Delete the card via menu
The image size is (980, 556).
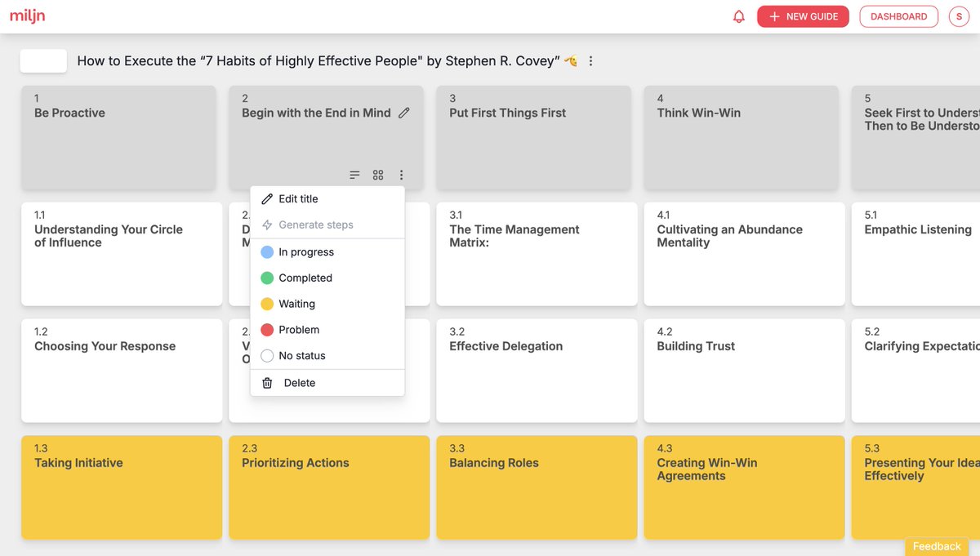tap(327, 383)
